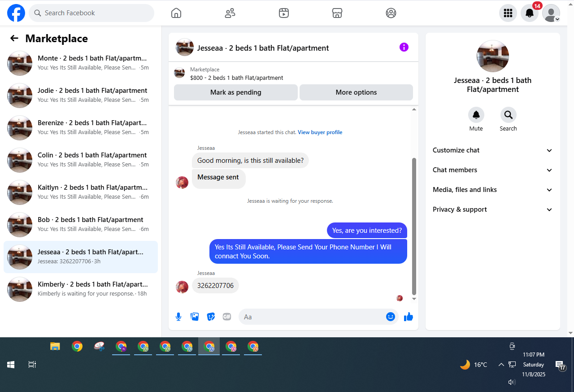Open weather widget showing 16°C
The height and width of the screenshot is (392, 574).
[474, 365]
